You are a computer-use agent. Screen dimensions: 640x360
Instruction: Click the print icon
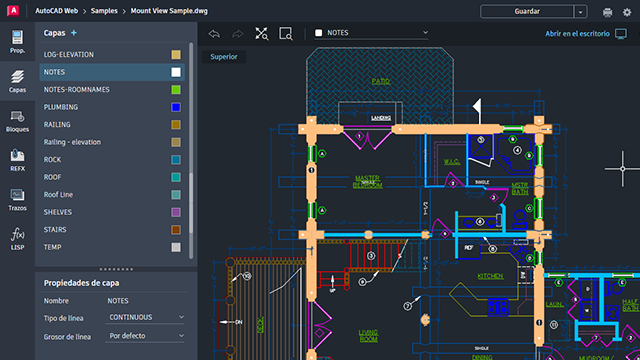coord(607,12)
